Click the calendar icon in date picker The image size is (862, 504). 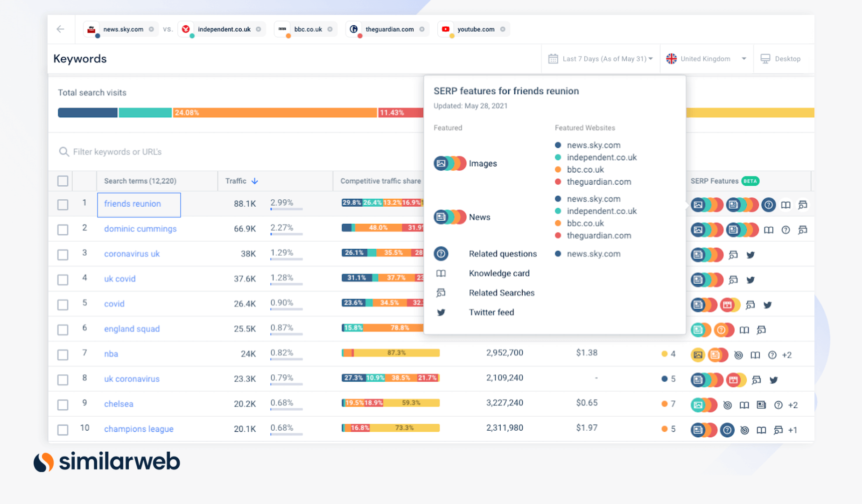[x=553, y=59]
